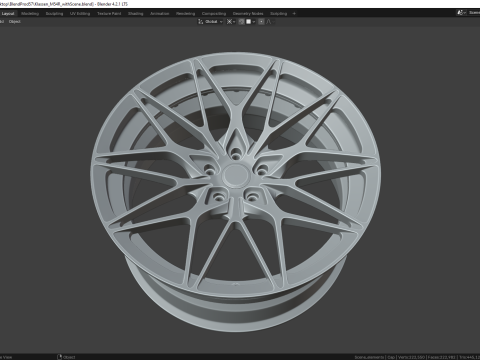This screenshot has width=480, height=360.
Task: Open the Object menu in viewport header
Action: (15, 22)
